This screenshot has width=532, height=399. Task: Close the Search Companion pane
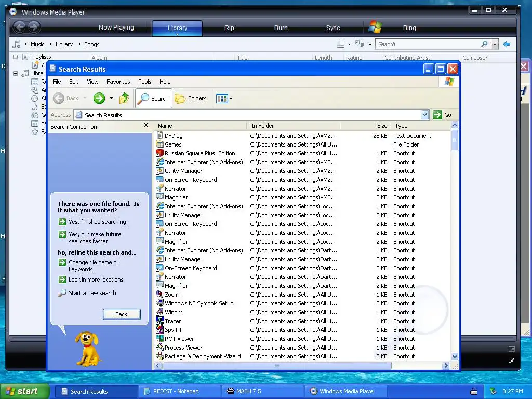point(146,125)
